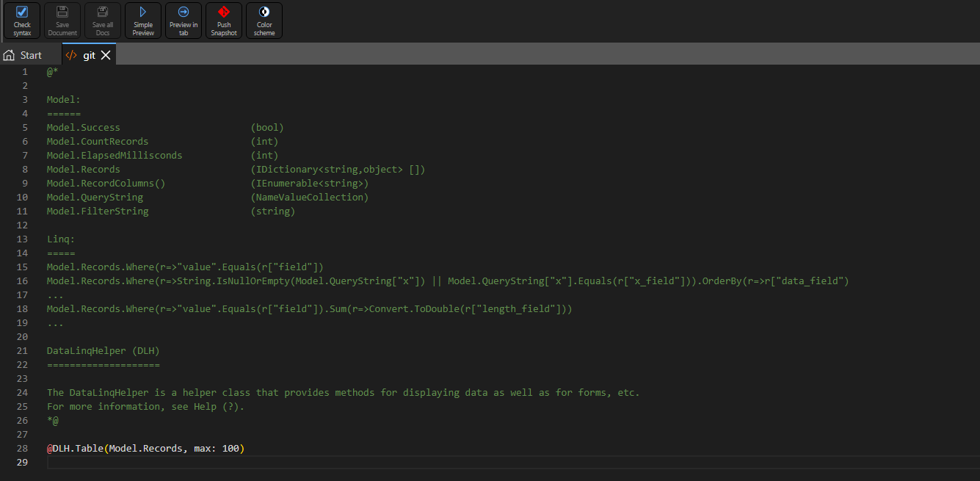Click the "Model:" heading on line 3
The width and height of the screenshot is (980, 481).
pyautogui.click(x=64, y=99)
